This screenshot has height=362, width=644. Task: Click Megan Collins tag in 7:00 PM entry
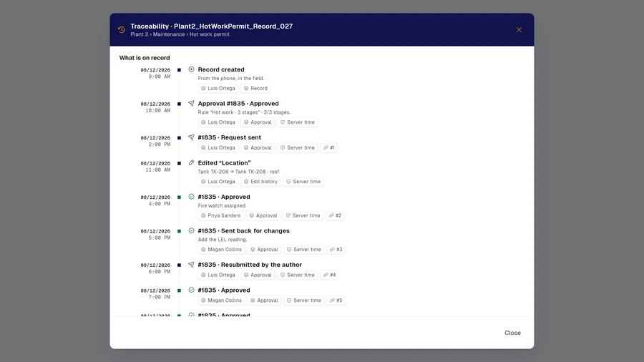(x=221, y=300)
